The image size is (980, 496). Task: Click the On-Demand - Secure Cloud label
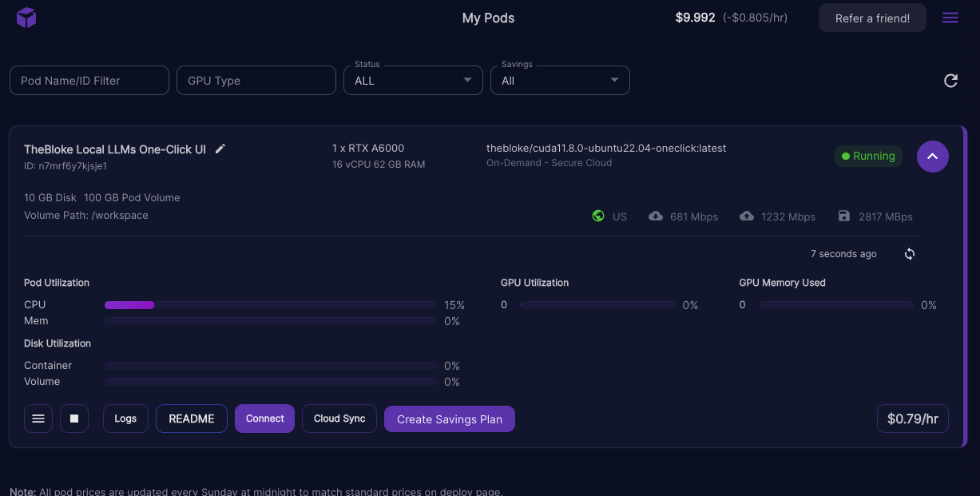(x=550, y=163)
